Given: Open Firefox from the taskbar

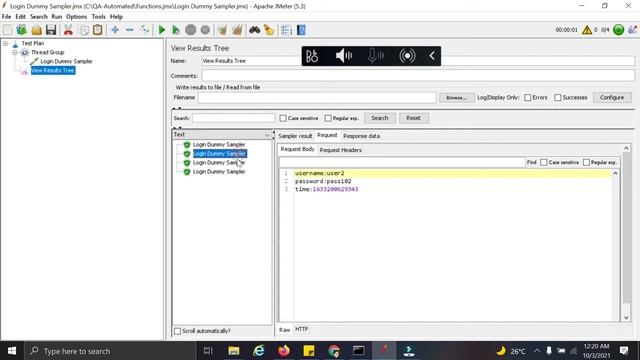Looking at the screenshot, I should [284, 351].
